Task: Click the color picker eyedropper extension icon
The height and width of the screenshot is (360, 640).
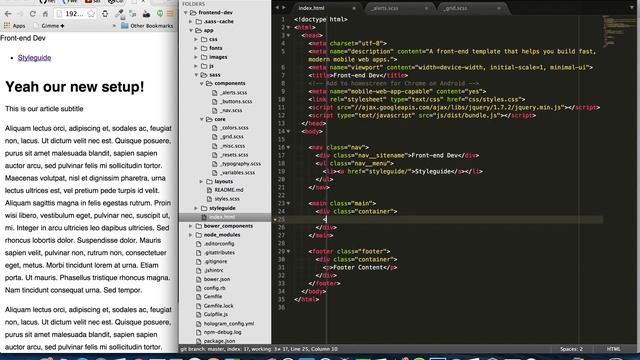Action: [x=119, y=13]
